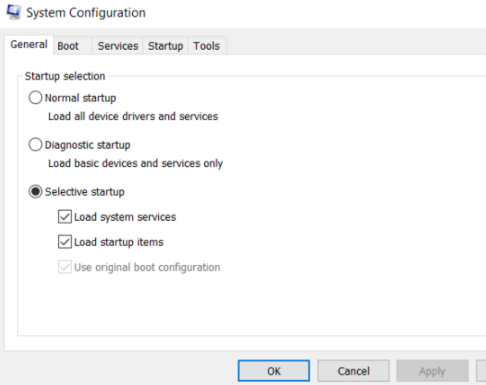Pick the Selective startup radio button

[x=35, y=192]
